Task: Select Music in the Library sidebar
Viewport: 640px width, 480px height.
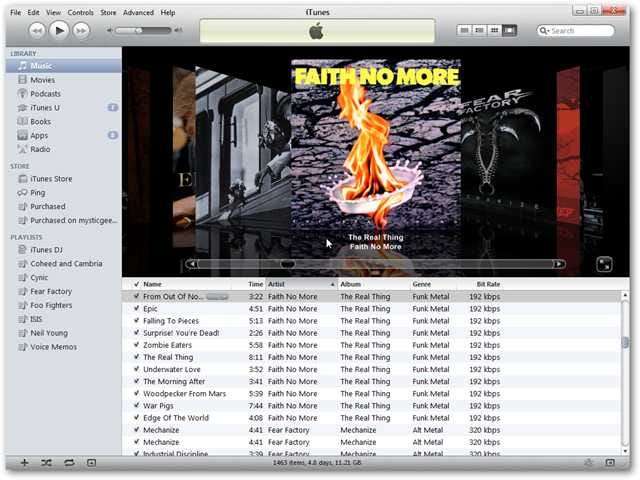Action: [64, 66]
